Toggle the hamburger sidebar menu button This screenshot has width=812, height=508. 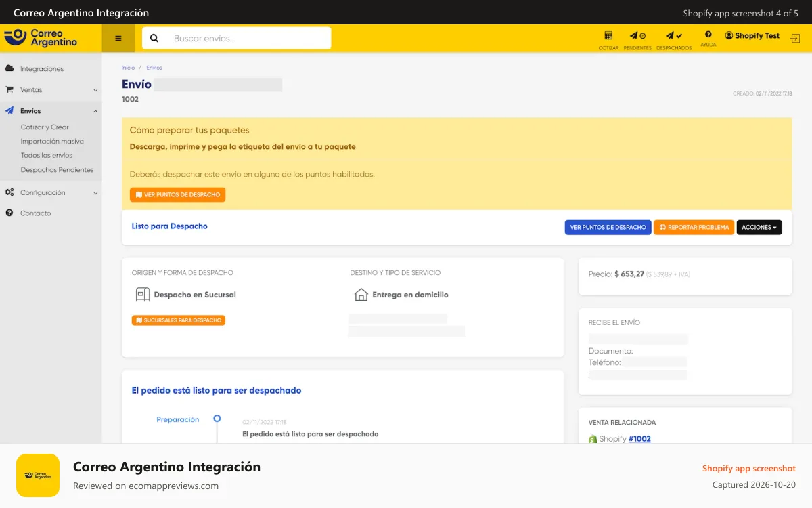[118, 39]
